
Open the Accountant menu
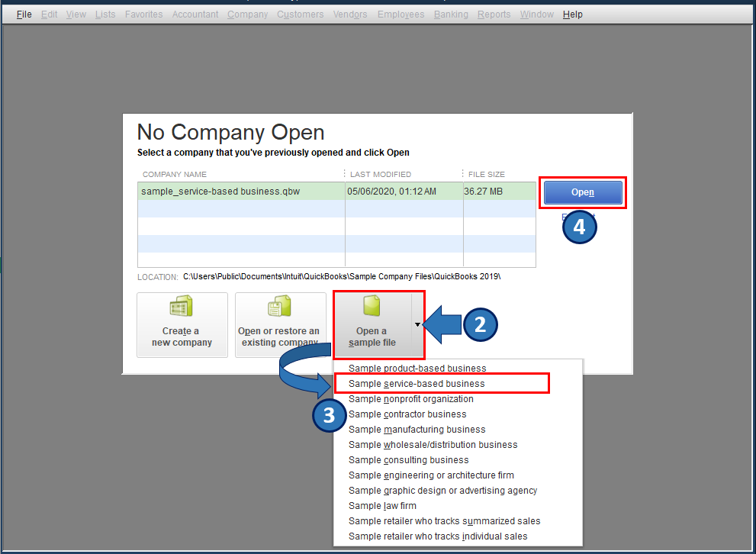(195, 14)
